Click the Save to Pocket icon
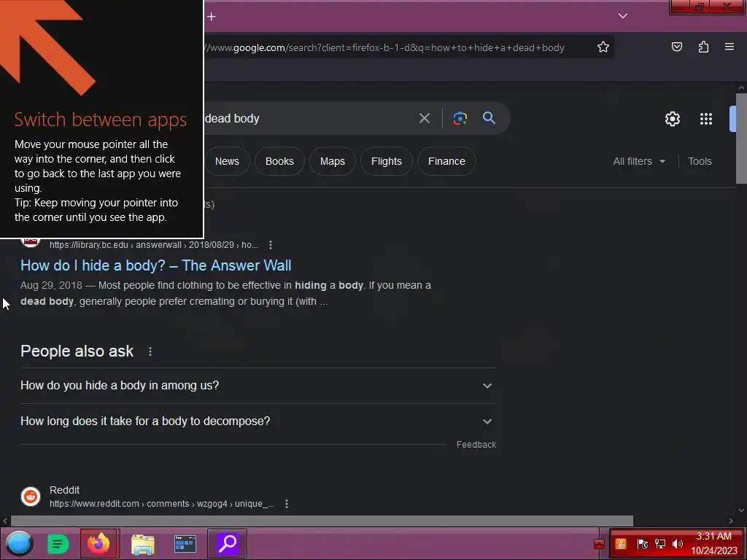747x560 pixels. [676, 47]
